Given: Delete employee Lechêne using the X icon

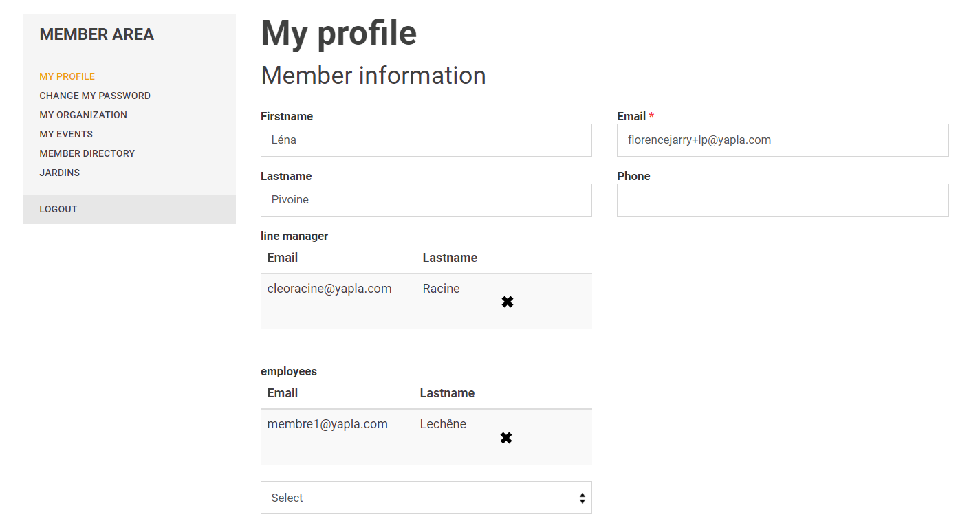Looking at the screenshot, I should click(506, 438).
